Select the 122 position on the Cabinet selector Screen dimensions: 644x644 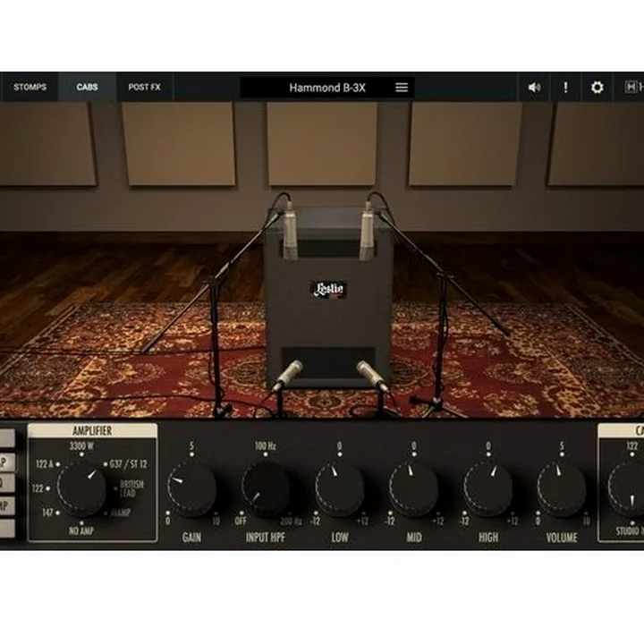click(632, 446)
